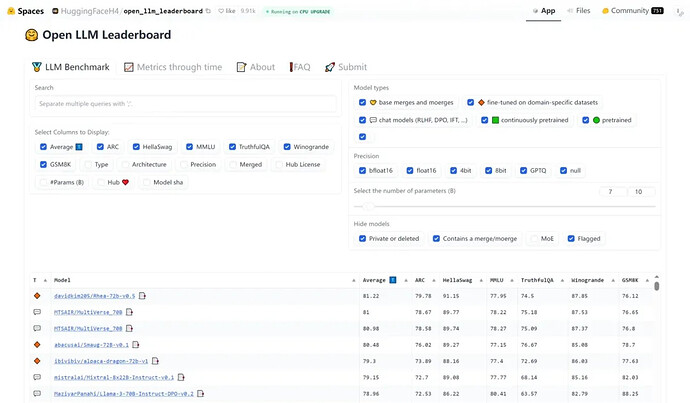This screenshot has width=690, height=403.
Task: Open the HuggingFaceH4 organization link
Action: [x=90, y=11]
